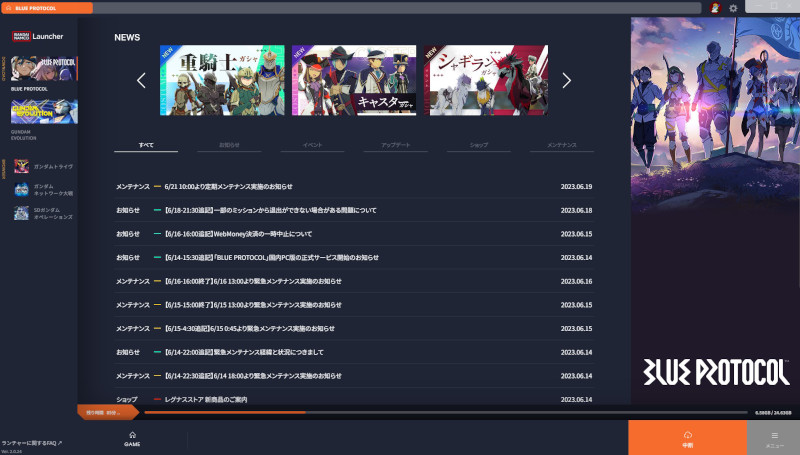Open the キャスター gacha news banner
Viewport: 800px width, 455px height.
coord(354,80)
